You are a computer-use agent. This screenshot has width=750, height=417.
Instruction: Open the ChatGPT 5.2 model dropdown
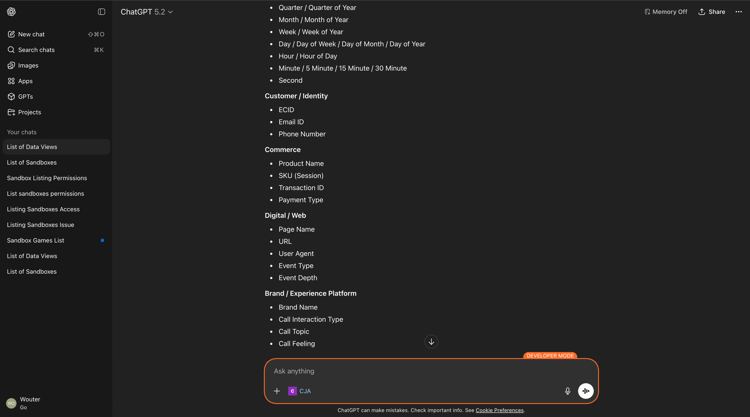point(146,12)
